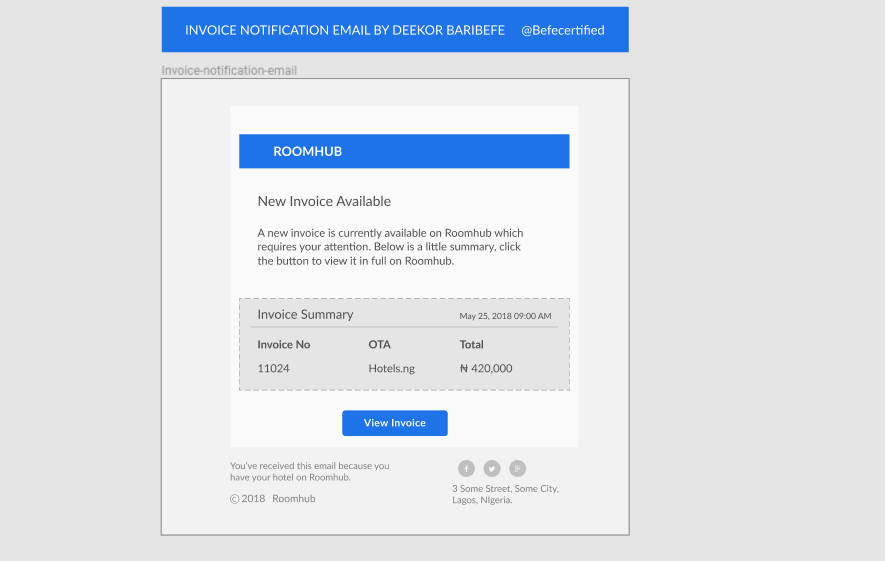The height and width of the screenshot is (561, 885).
Task: Click the invoice intro paragraph text
Action: click(x=390, y=247)
